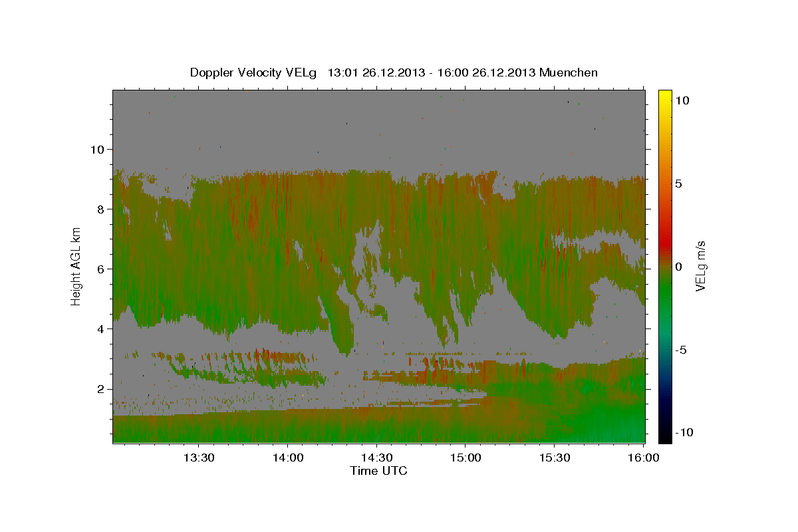Click the height axis label '8'
This screenshot has width=798, height=532.
pos(101,209)
